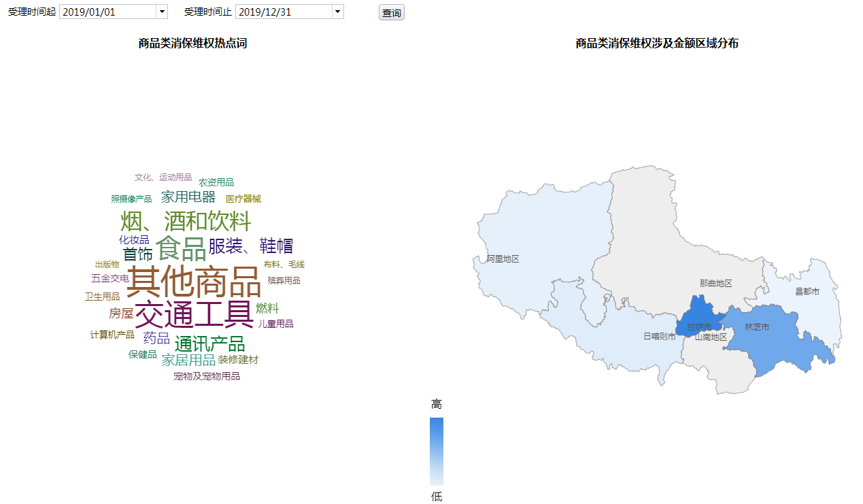Click the end date field 2019/12/31
863x504 pixels.
(x=284, y=12)
